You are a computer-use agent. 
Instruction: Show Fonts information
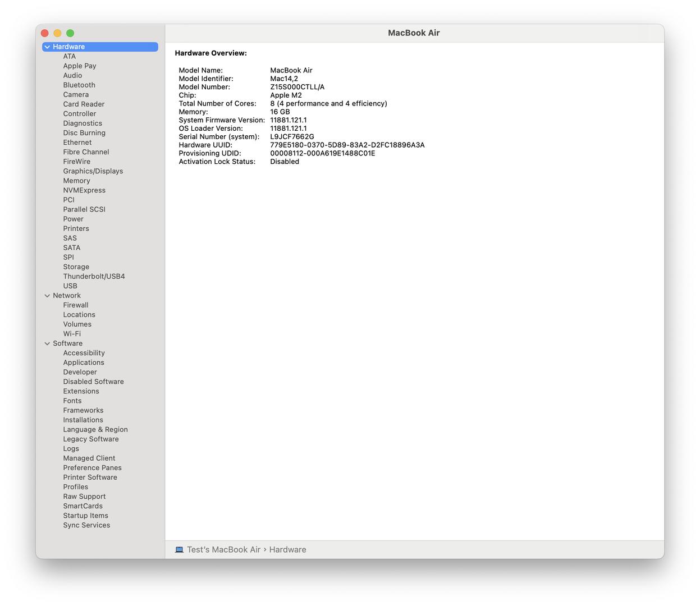72,401
